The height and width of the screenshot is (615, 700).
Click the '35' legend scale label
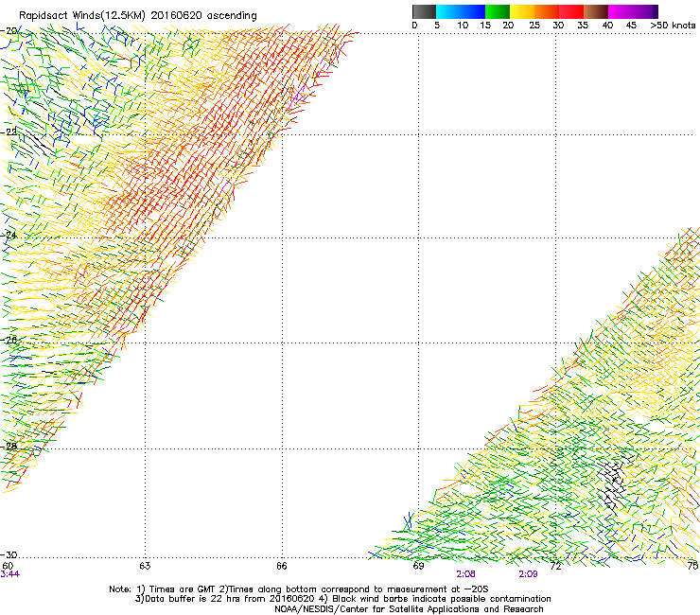[x=583, y=26]
